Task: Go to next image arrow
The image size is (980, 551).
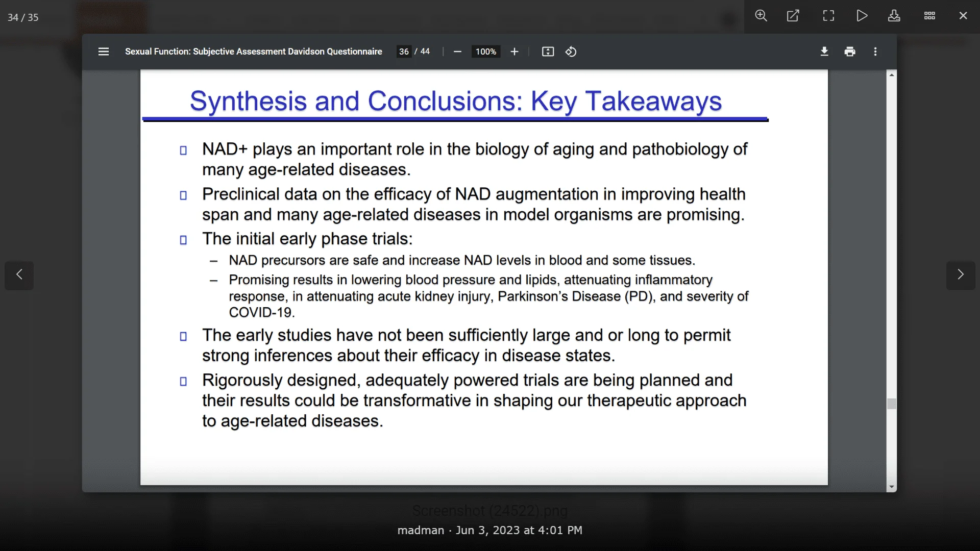Action: (961, 275)
